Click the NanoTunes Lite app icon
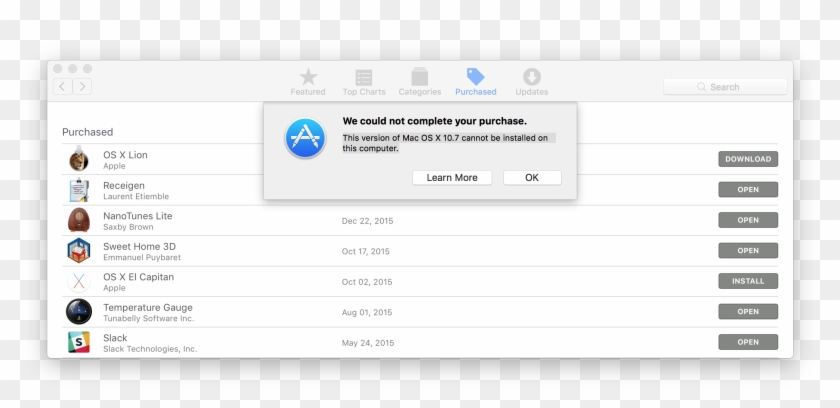Screen dimensions: 840x408 pos(78,220)
